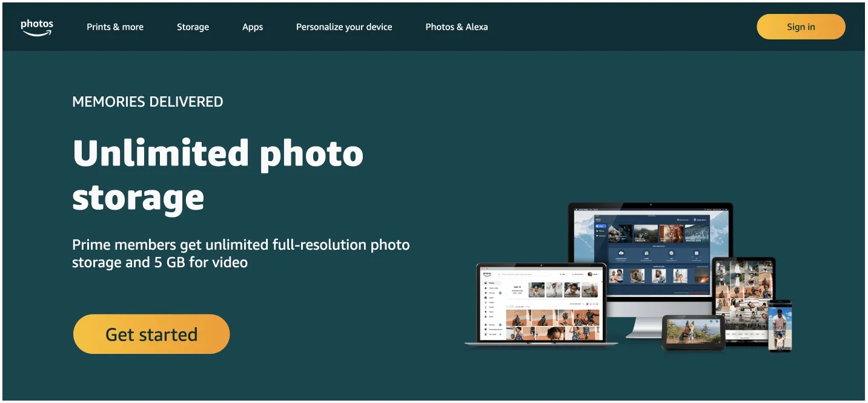Select the Places pin icon in the sidebar mockup

(x=485, y=311)
